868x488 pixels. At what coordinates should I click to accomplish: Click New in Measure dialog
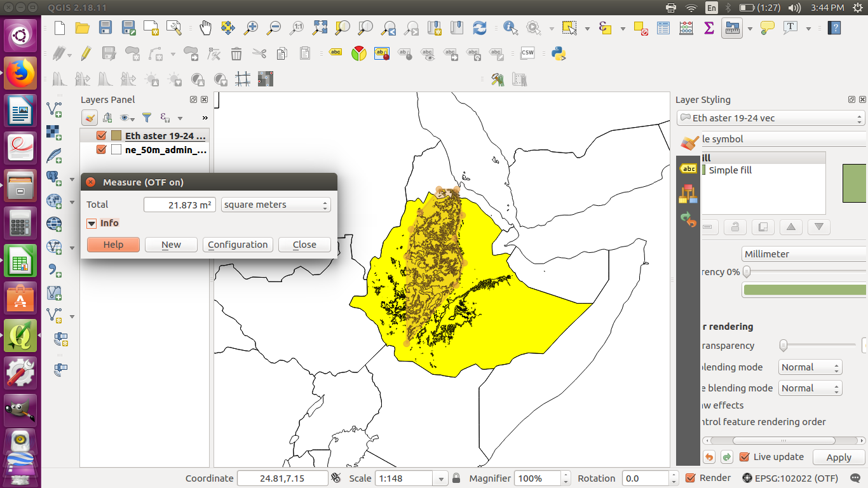(x=171, y=245)
